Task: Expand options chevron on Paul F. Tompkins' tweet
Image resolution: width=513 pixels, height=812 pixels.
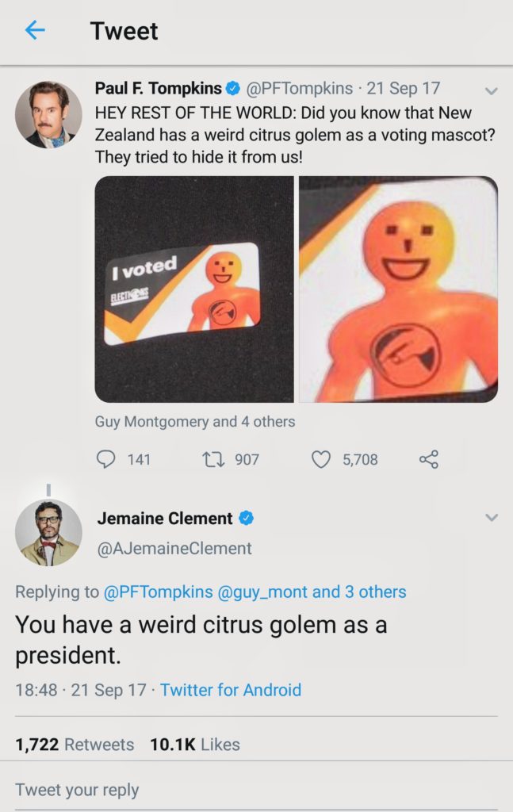Action: (x=492, y=91)
